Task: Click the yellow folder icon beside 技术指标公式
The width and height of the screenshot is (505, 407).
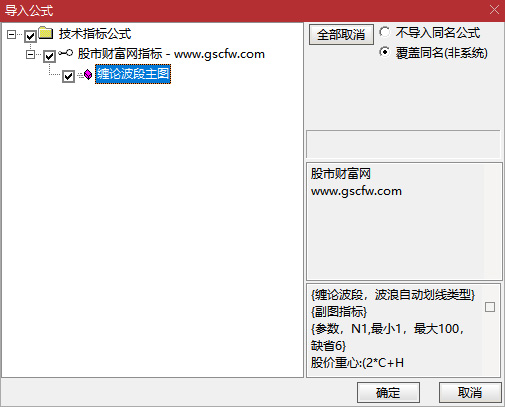Action: (x=46, y=33)
